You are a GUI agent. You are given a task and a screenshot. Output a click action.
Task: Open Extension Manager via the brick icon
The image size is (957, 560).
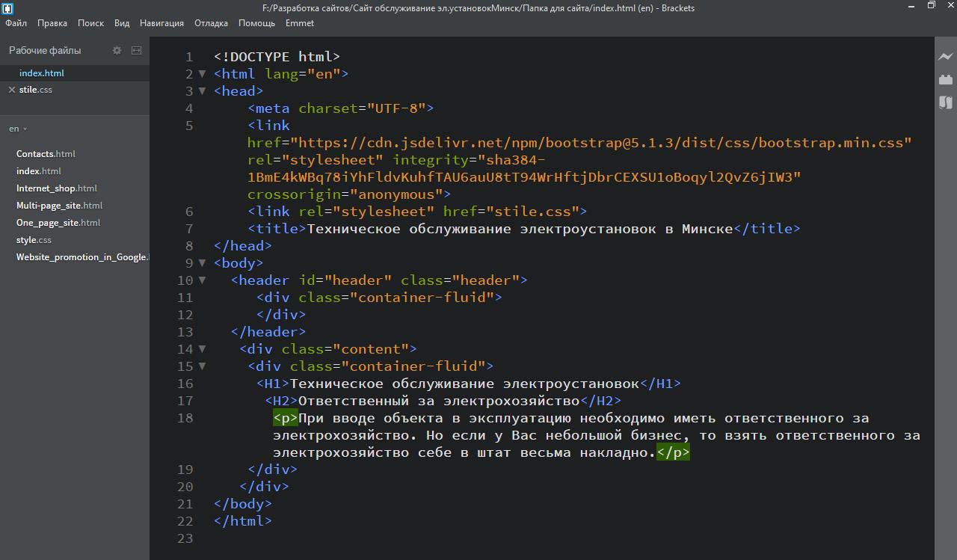click(x=946, y=79)
